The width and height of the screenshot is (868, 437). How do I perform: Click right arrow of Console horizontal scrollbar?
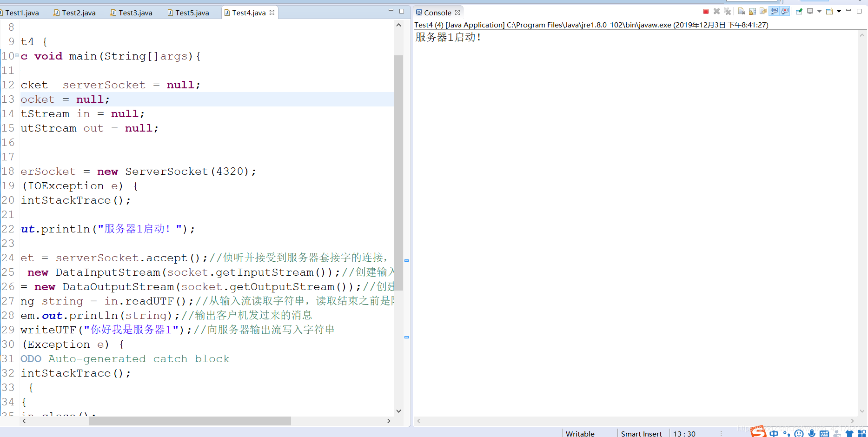[852, 421]
